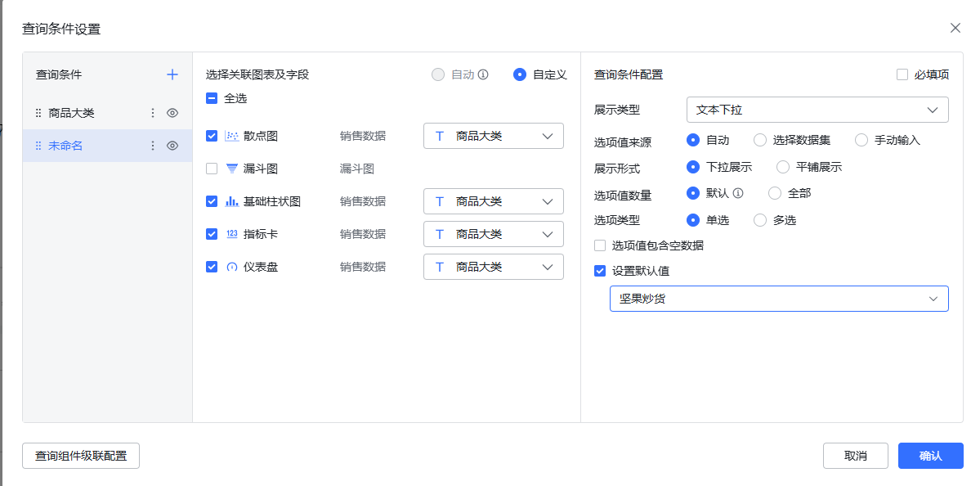Open 查询组件级联配置 button
The height and width of the screenshot is (486, 980).
pyautogui.click(x=81, y=456)
